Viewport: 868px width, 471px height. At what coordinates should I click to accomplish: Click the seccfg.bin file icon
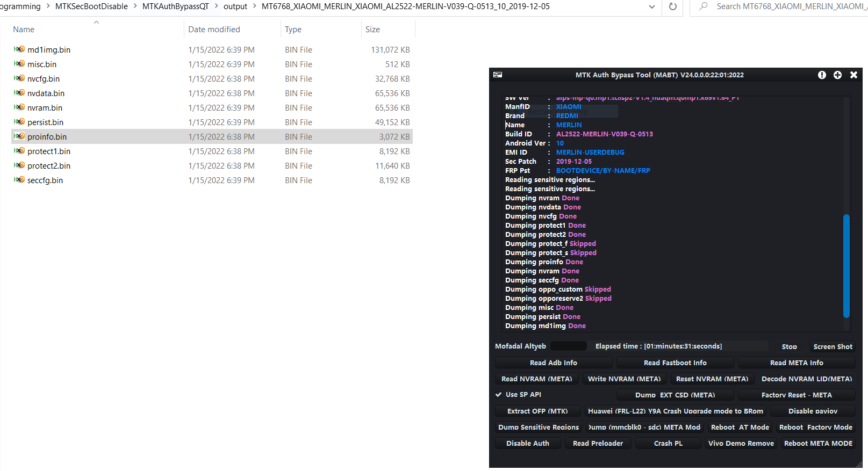click(19, 180)
